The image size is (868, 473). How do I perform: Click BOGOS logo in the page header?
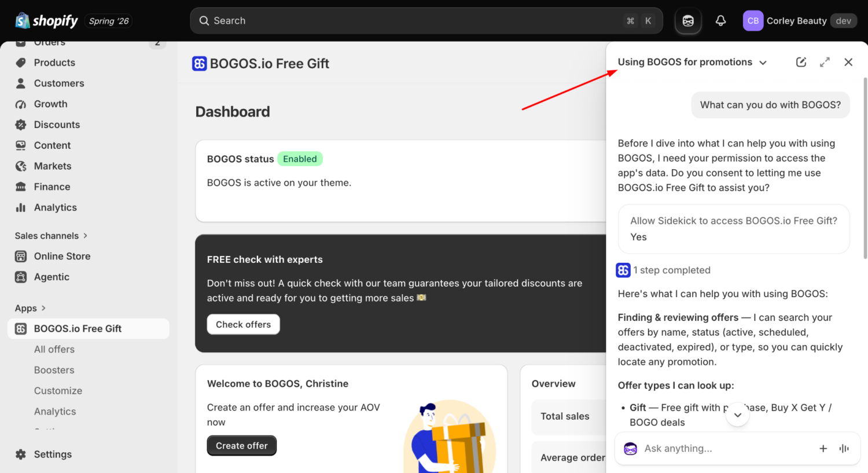pos(200,64)
